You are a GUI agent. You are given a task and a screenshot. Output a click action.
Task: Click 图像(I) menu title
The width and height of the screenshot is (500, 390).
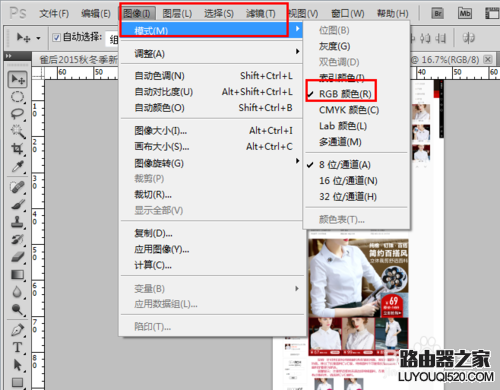(136, 14)
